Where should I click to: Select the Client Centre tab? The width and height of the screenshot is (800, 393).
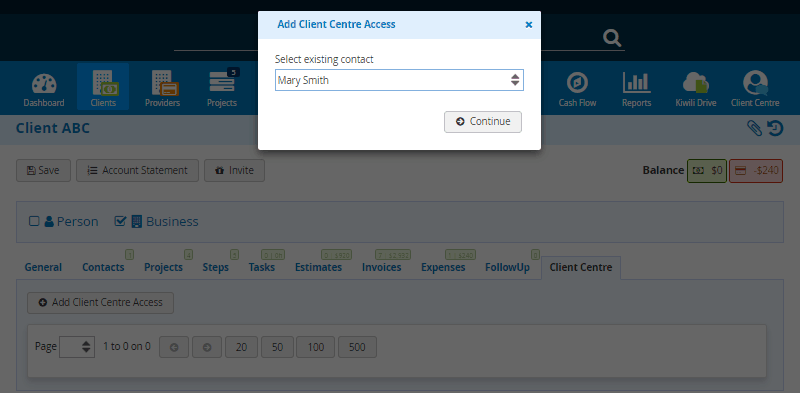(x=581, y=267)
